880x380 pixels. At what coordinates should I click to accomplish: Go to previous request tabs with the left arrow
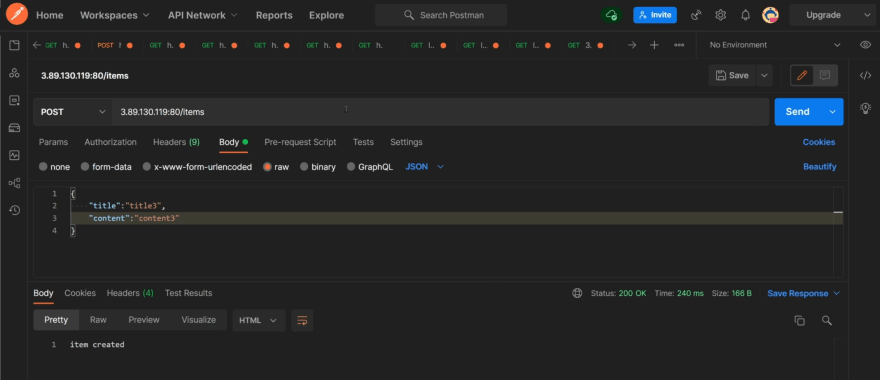pos(37,45)
